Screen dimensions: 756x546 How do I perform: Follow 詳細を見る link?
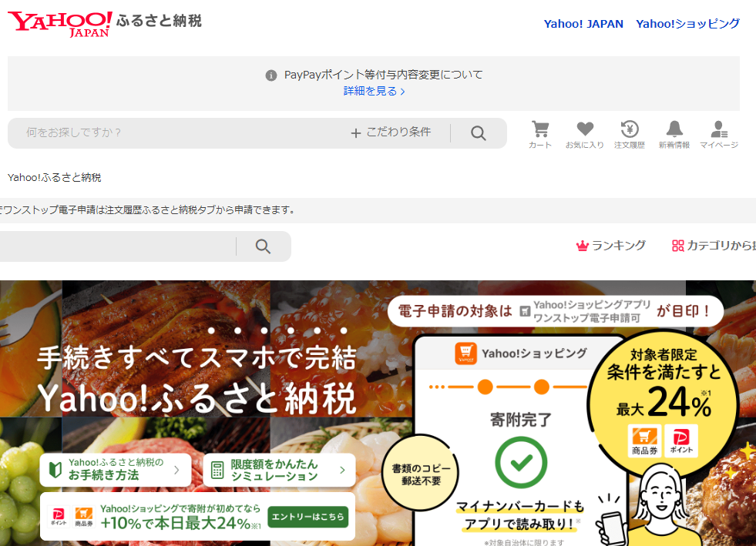(374, 91)
